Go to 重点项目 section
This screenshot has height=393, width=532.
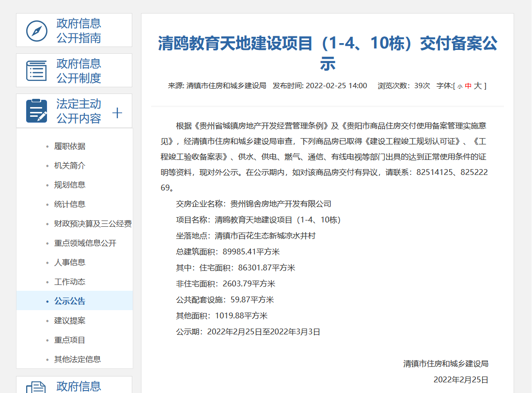(70, 340)
